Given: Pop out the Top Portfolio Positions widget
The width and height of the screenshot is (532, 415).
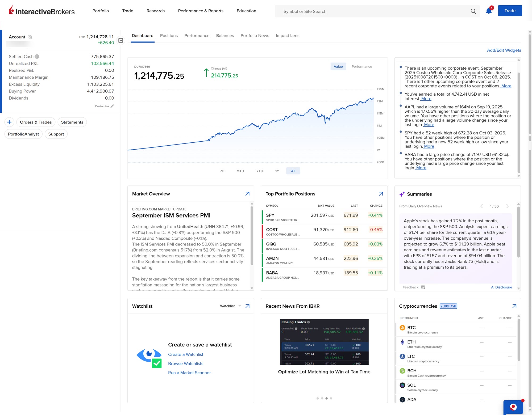Looking at the screenshot, I should coord(381,194).
